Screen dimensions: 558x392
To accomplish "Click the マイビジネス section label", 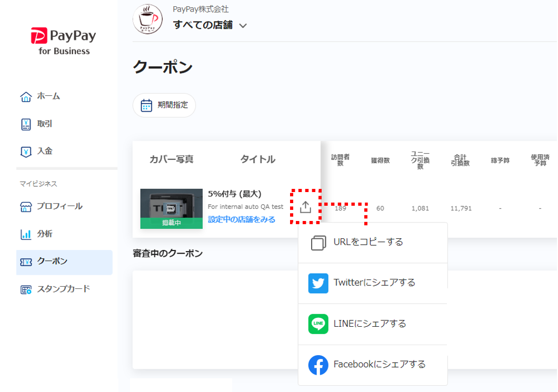I will click(38, 184).
